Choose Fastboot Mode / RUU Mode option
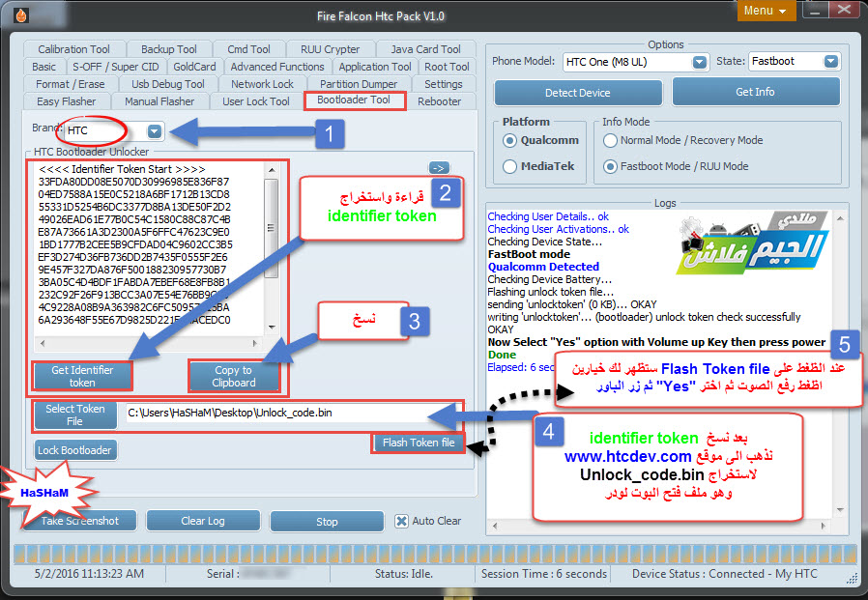 coord(610,166)
